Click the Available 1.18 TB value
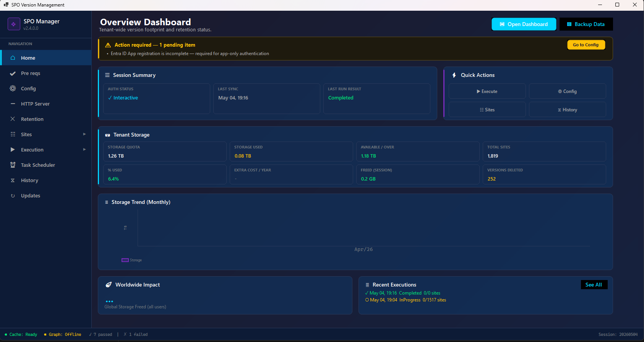The height and width of the screenshot is (342, 644). coord(368,156)
